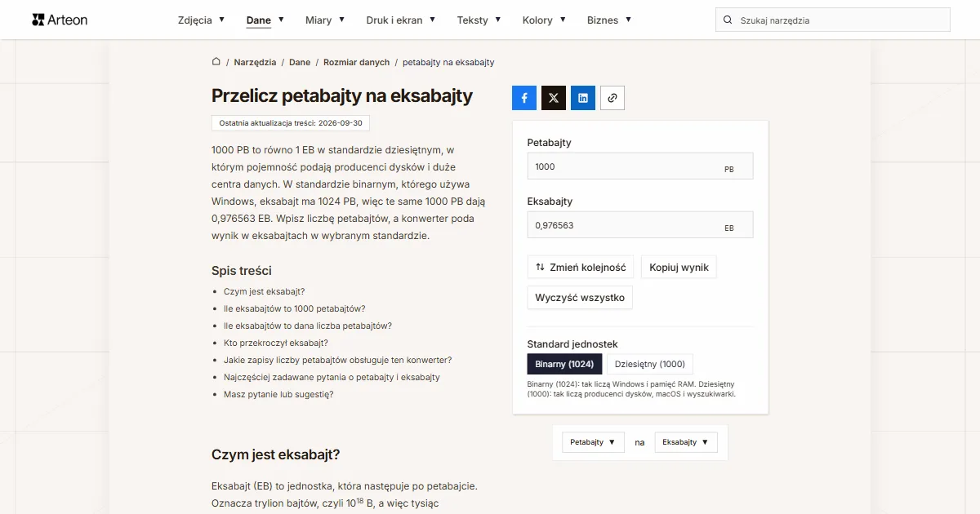Screen dimensions: 980x514
Task: Open the Biznes menu
Action: [x=609, y=20]
